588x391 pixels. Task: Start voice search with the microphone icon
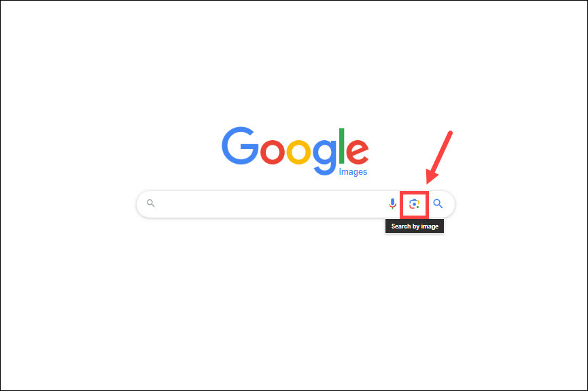pyautogui.click(x=392, y=204)
